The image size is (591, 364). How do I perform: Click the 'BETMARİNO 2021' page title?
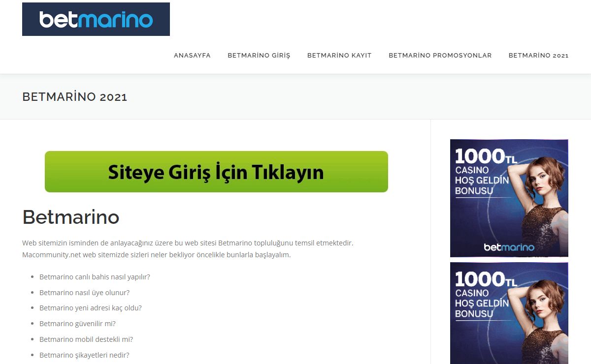(x=75, y=97)
